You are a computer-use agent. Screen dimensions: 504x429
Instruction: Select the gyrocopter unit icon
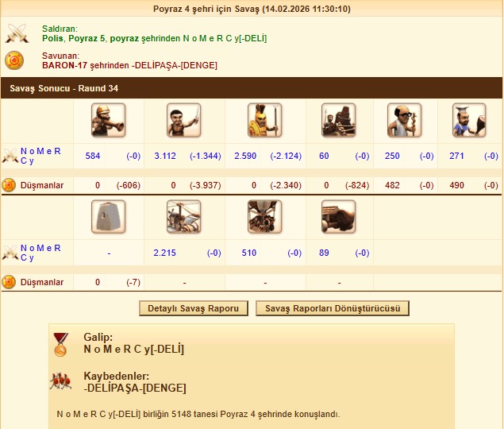(x=184, y=217)
